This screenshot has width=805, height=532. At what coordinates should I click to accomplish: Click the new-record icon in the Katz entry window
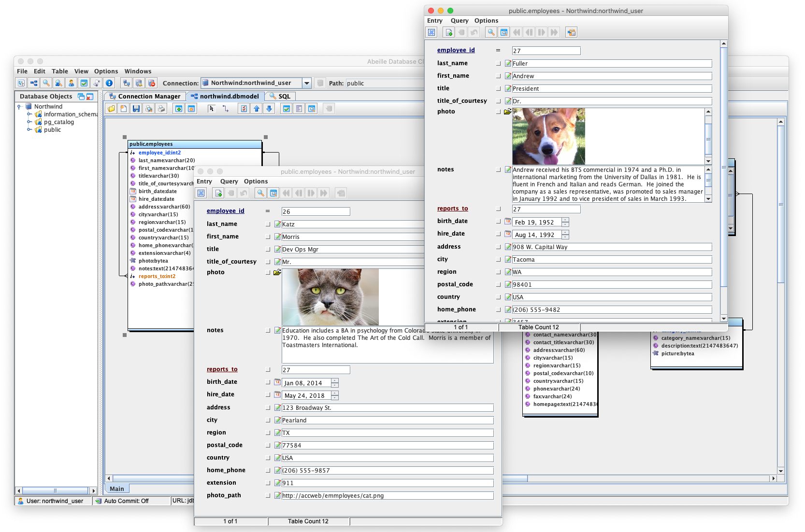pyautogui.click(x=218, y=193)
